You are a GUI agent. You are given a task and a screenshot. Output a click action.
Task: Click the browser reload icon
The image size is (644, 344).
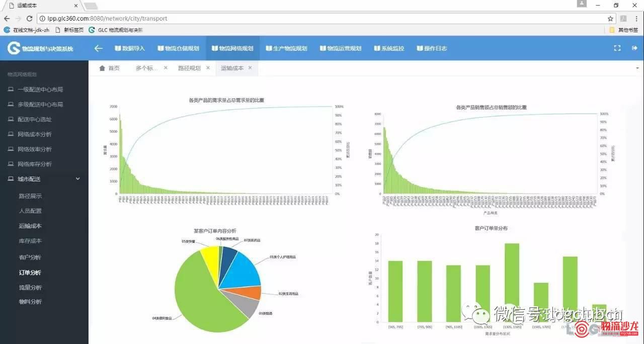coord(29,19)
